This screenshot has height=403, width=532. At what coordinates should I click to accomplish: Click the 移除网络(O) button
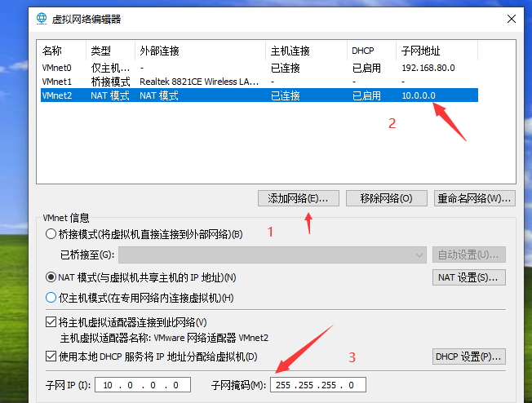387,198
